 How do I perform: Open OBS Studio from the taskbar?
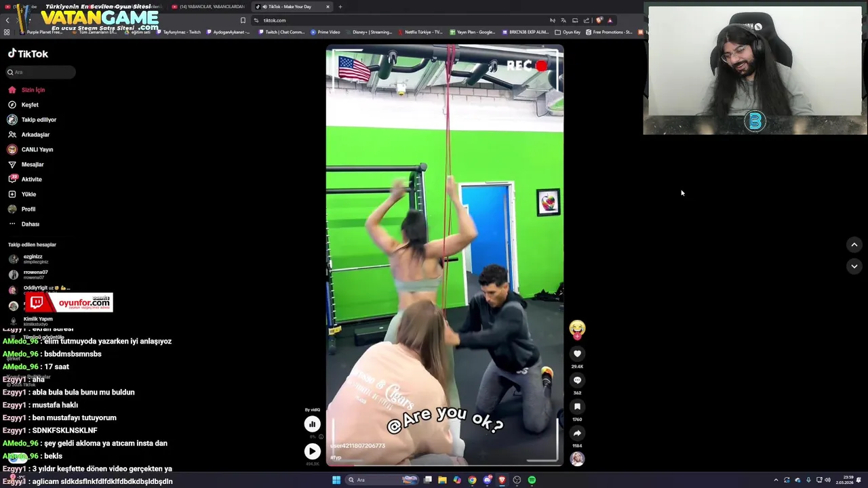[517, 480]
